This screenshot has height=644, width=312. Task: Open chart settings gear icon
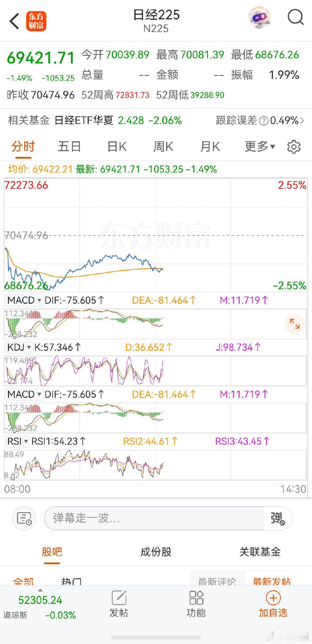click(294, 147)
